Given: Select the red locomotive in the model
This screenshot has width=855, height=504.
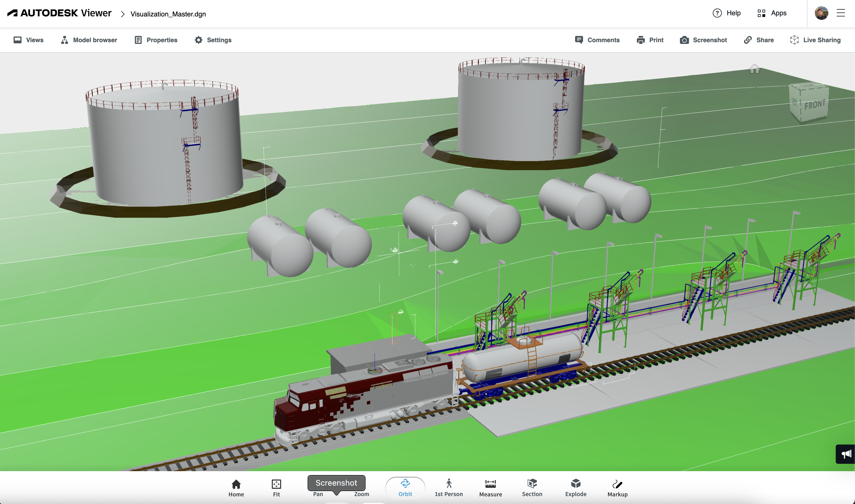Looking at the screenshot, I should [x=363, y=401].
